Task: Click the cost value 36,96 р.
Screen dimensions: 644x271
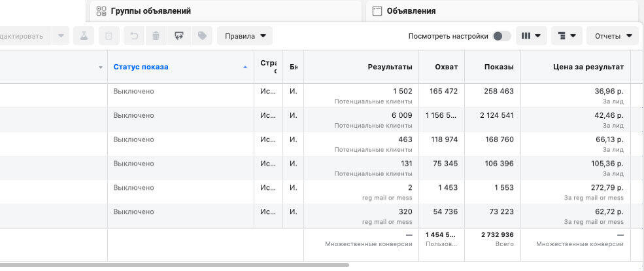Action: pyautogui.click(x=609, y=91)
